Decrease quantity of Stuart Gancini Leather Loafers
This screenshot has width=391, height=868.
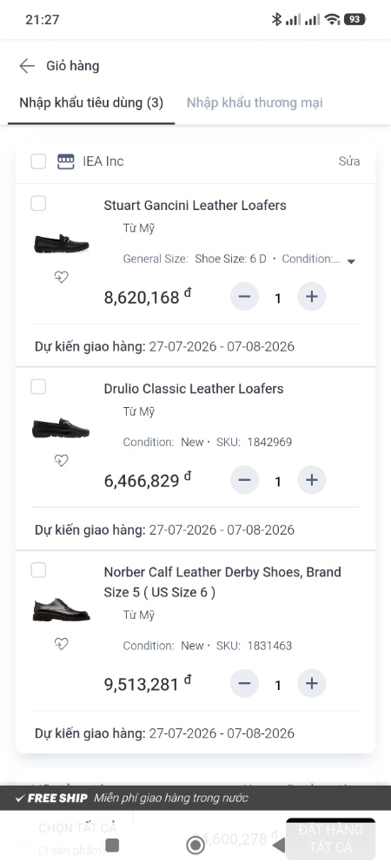pos(244,297)
